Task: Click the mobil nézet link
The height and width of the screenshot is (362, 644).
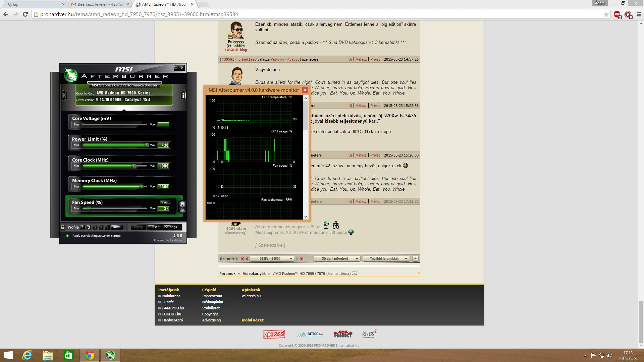Action: click(253, 320)
